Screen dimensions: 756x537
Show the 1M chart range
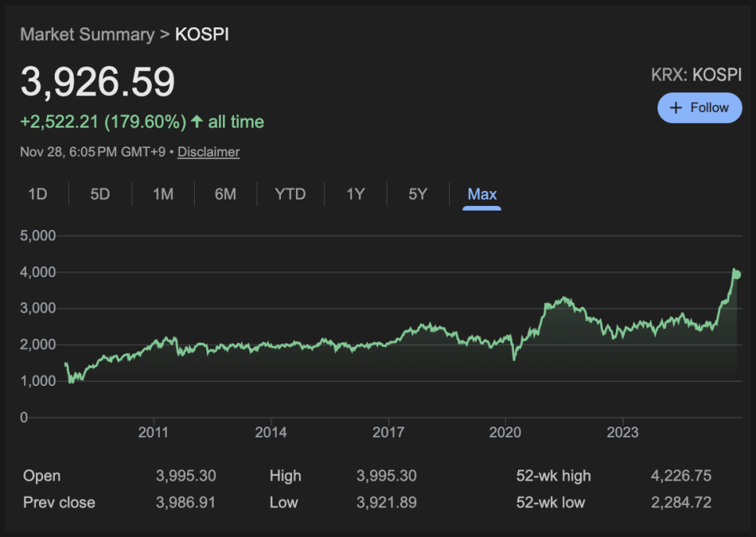point(163,194)
